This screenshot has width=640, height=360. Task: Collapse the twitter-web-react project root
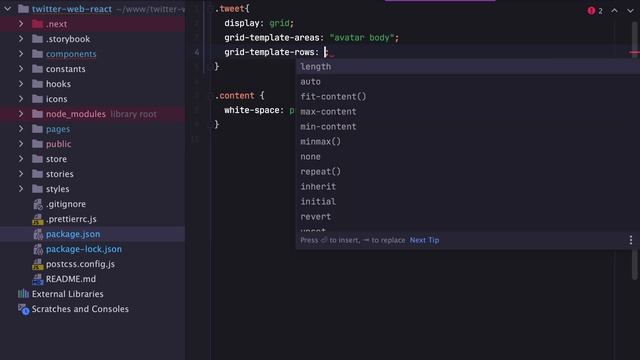pyautogui.click(x=7, y=9)
